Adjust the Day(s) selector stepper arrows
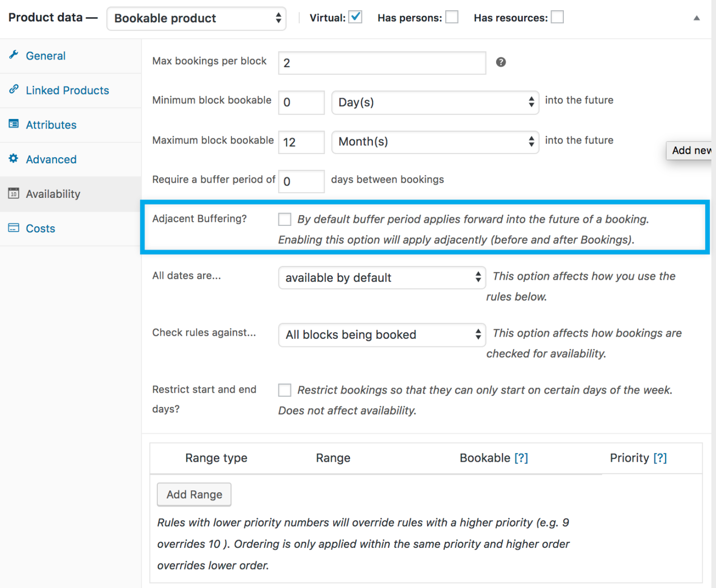The height and width of the screenshot is (588, 716). (531, 102)
